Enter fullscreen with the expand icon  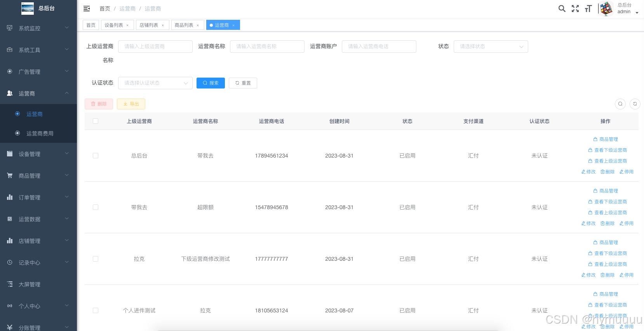pos(575,9)
